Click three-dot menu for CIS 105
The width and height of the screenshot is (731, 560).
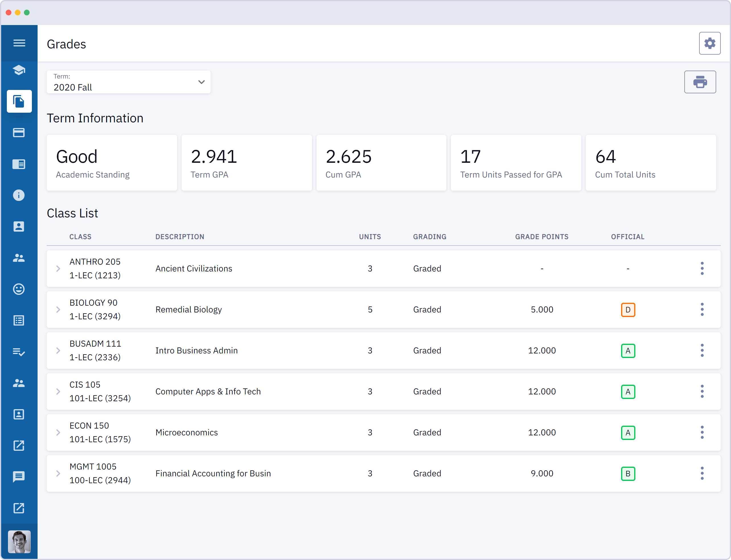click(x=702, y=391)
